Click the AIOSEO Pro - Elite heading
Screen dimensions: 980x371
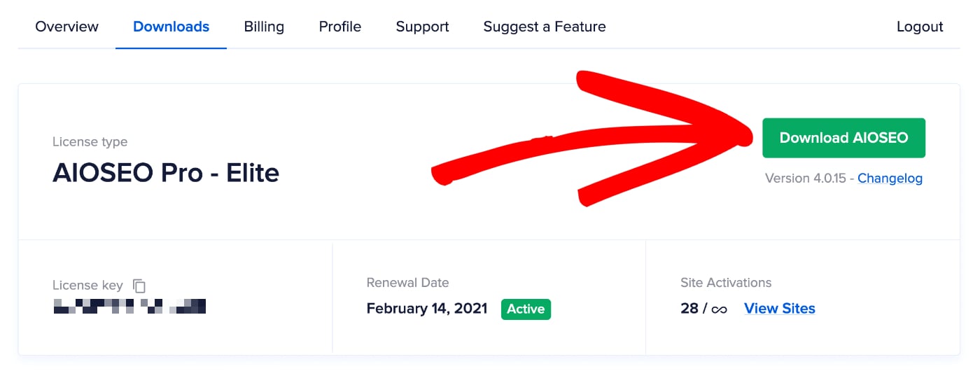point(166,172)
